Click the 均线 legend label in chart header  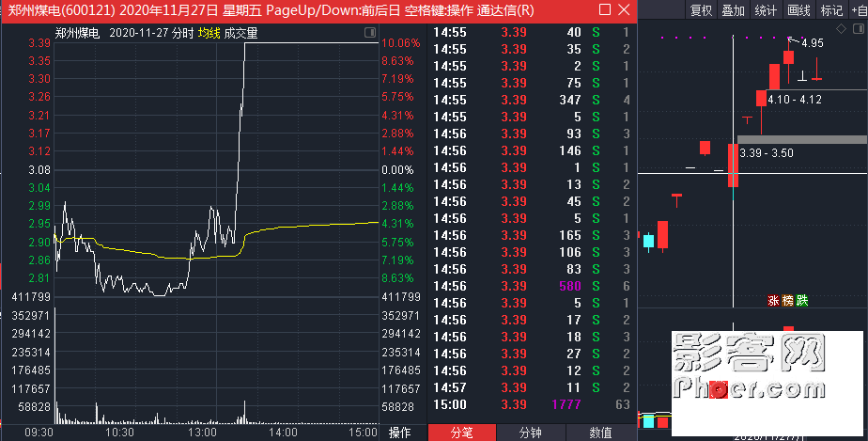209,33
